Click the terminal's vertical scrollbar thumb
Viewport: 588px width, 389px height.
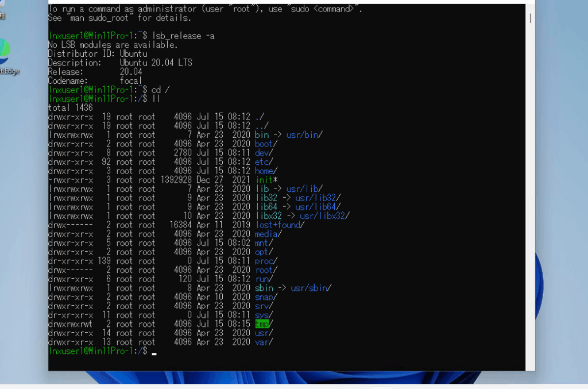530,18
